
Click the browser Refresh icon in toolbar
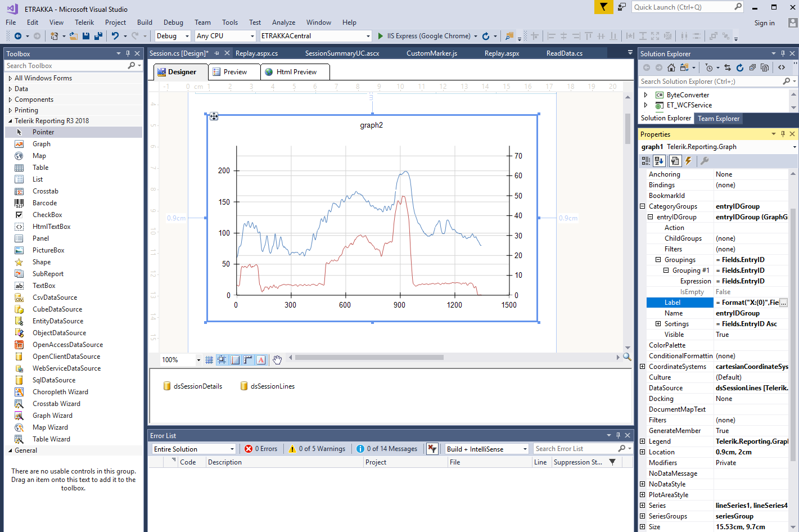pyautogui.click(x=486, y=36)
